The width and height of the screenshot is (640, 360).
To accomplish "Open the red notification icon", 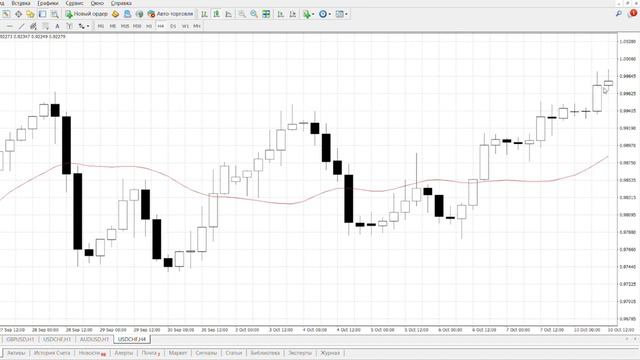I will pos(633,13).
